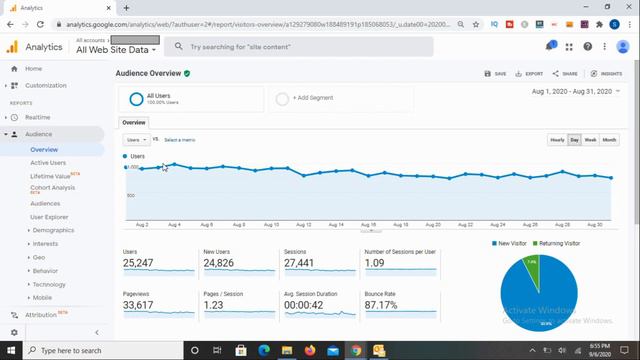Select Week graph granularity
The image size is (640, 360).
click(590, 140)
